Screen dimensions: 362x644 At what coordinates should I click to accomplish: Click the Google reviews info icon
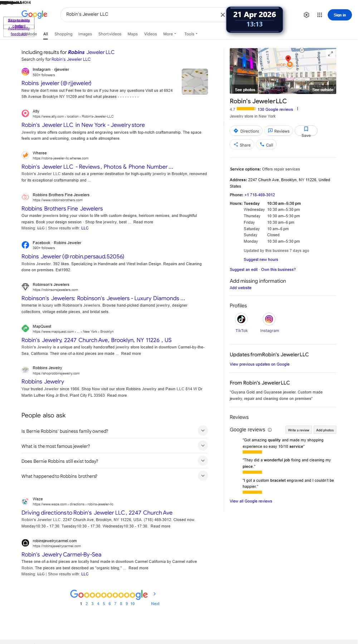coord(270,430)
